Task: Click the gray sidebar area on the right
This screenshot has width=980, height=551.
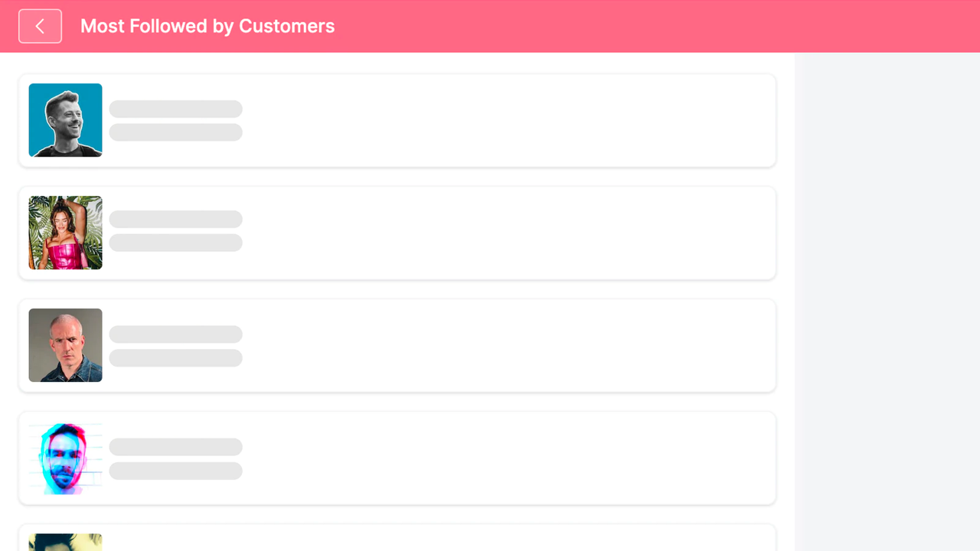Action: point(888,306)
